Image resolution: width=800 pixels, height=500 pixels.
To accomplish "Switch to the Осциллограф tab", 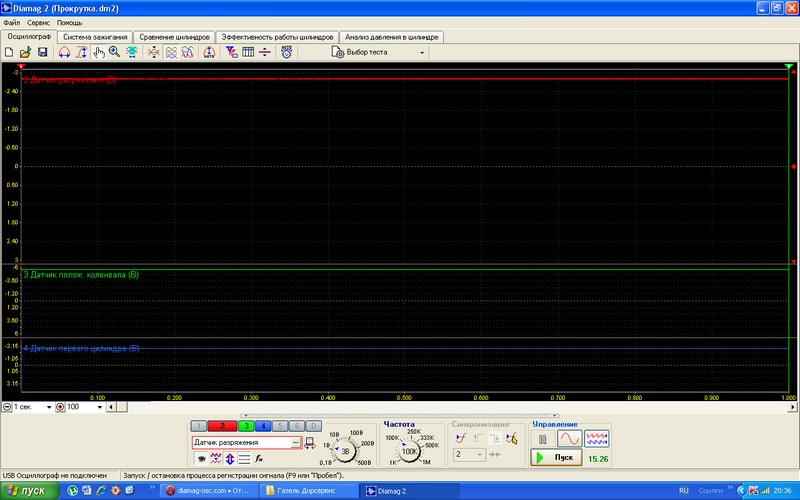I will pos(29,37).
